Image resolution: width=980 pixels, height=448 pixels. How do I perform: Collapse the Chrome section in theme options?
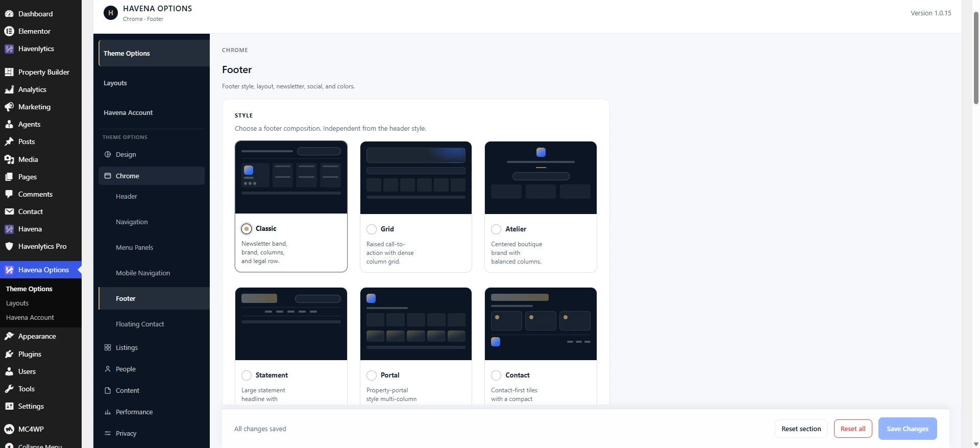point(152,176)
